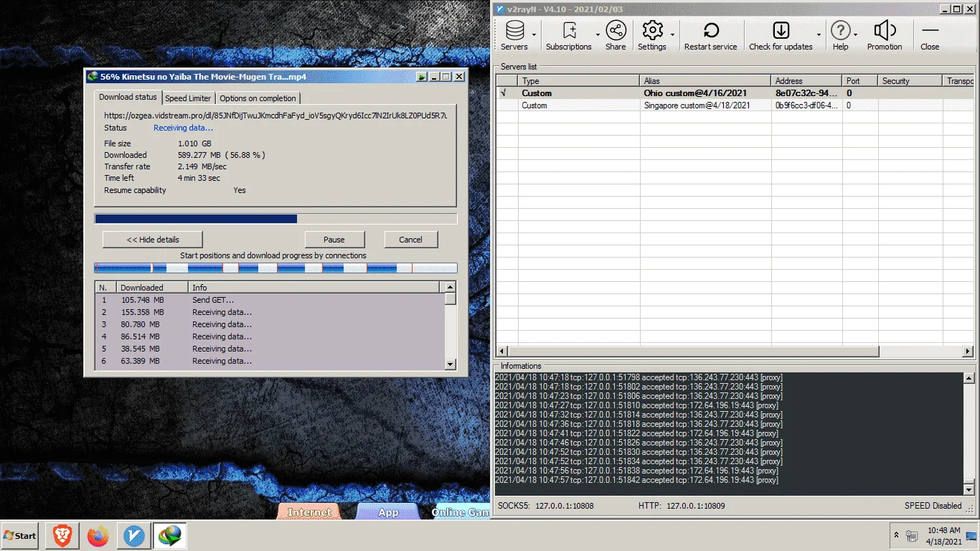Viewport: 980px width, 551px height.
Task: Click the Port column header
Action: pyautogui.click(x=860, y=81)
